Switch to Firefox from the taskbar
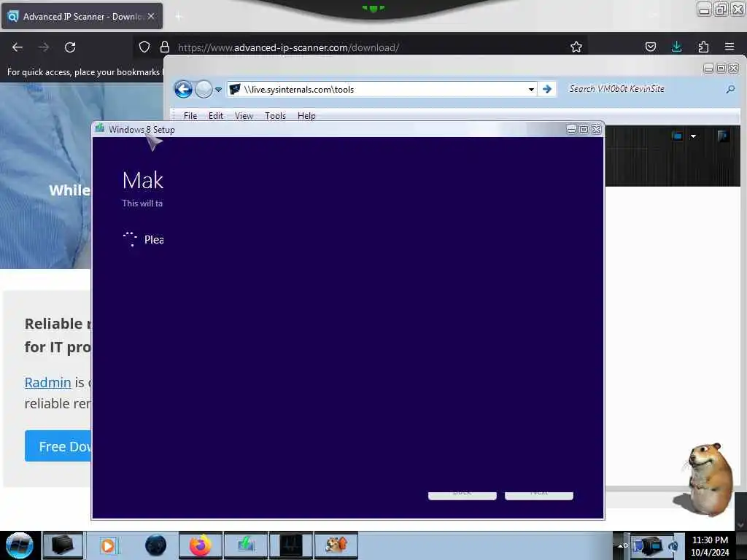This screenshot has width=747, height=560. click(201, 545)
